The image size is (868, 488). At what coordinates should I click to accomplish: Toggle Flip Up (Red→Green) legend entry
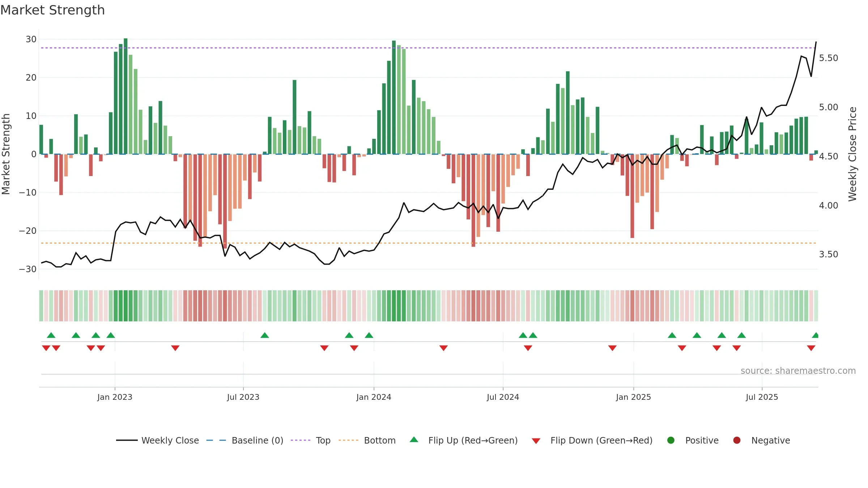[x=464, y=440]
